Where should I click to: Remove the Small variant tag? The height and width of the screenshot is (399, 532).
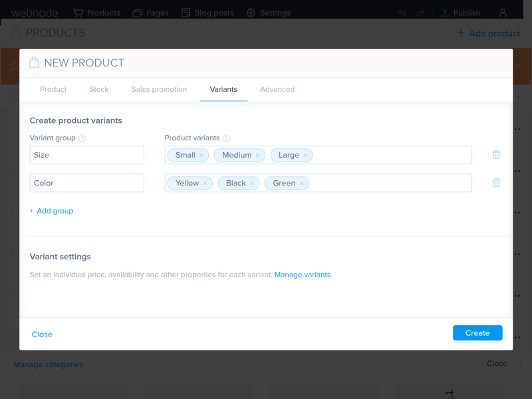[201, 156]
